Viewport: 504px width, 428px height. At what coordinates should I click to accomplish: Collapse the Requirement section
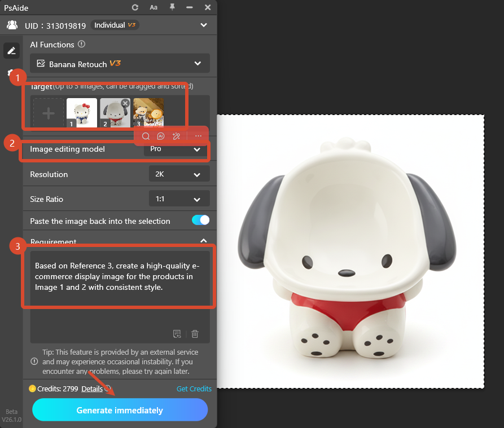(204, 241)
